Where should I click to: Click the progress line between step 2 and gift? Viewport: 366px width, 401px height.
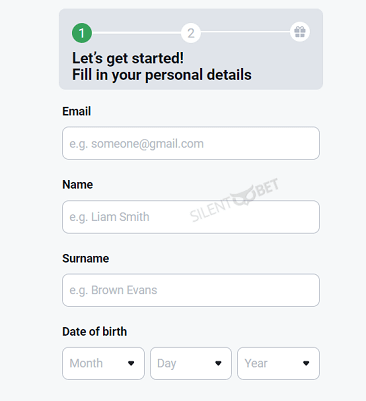click(245, 32)
